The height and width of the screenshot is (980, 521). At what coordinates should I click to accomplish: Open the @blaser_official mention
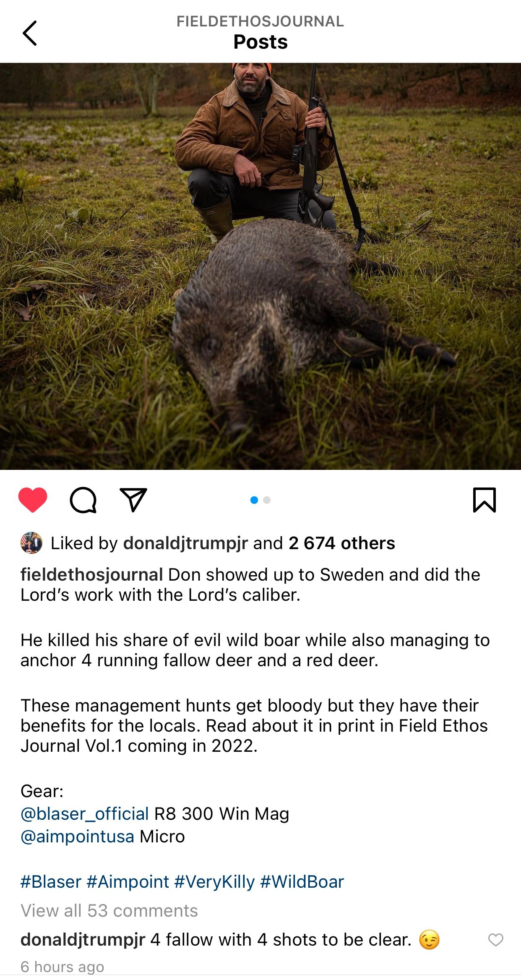(85, 814)
